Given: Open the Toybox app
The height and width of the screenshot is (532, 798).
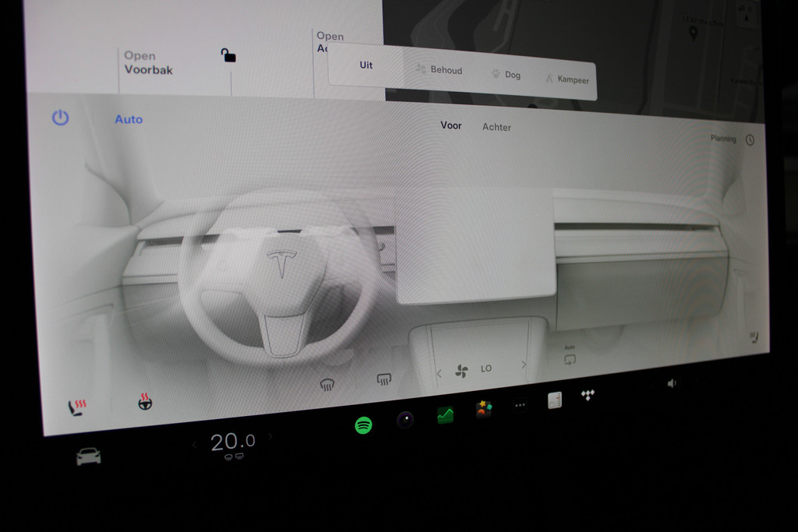Looking at the screenshot, I should click(x=483, y=408).
